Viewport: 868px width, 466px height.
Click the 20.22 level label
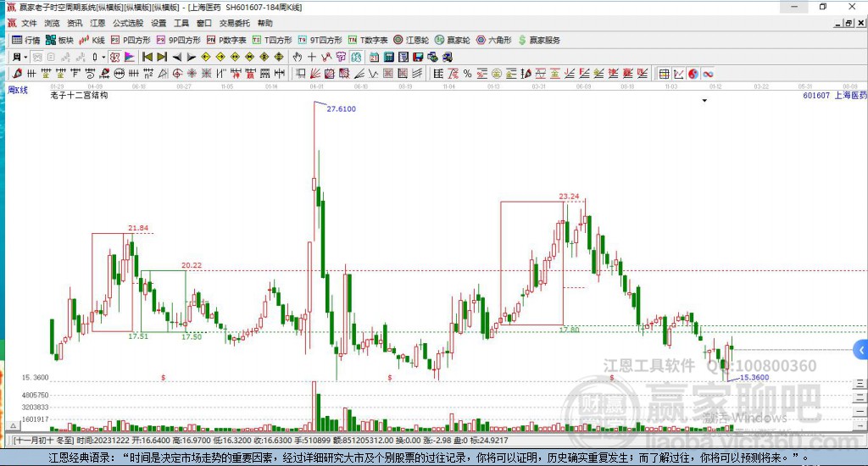[x=192, y=265]
